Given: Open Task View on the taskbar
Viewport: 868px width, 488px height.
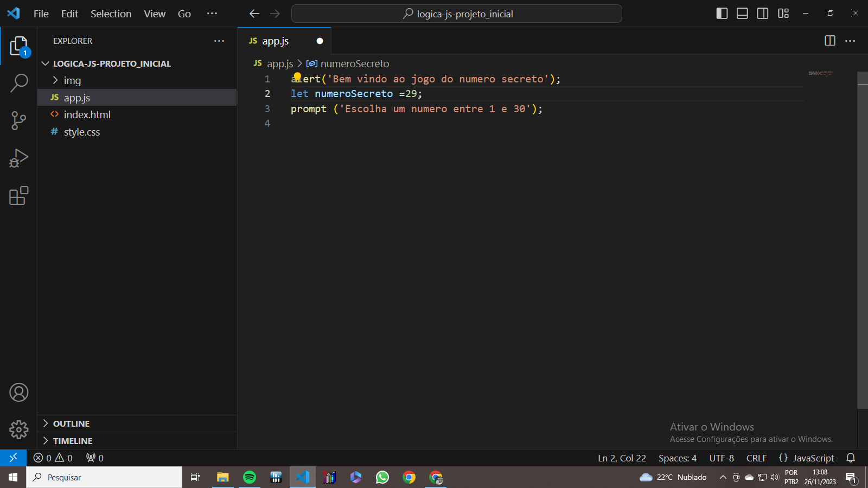Looking at the screenshot, I should (195, 477).
